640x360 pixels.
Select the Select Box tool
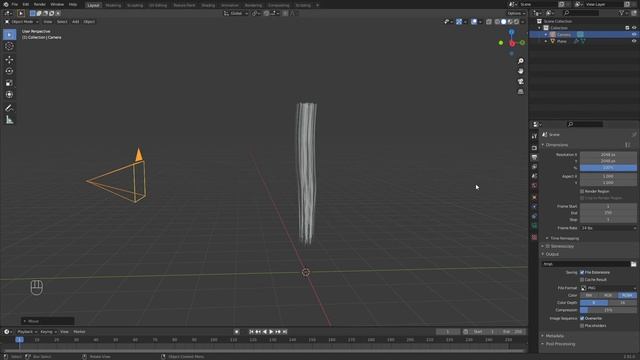coord(9,34)
